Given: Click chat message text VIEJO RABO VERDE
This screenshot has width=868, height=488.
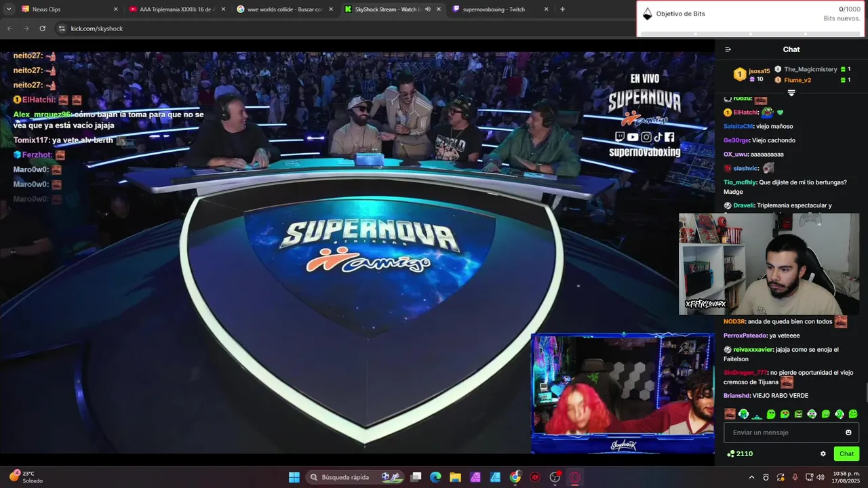Looking at the screenshot, I should tap(781, 396).
